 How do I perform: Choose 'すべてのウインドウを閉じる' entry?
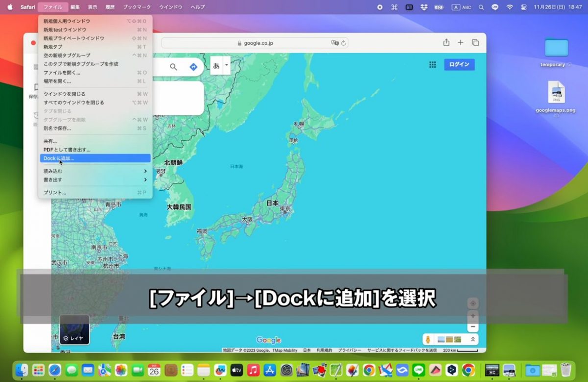coord(95,102)
